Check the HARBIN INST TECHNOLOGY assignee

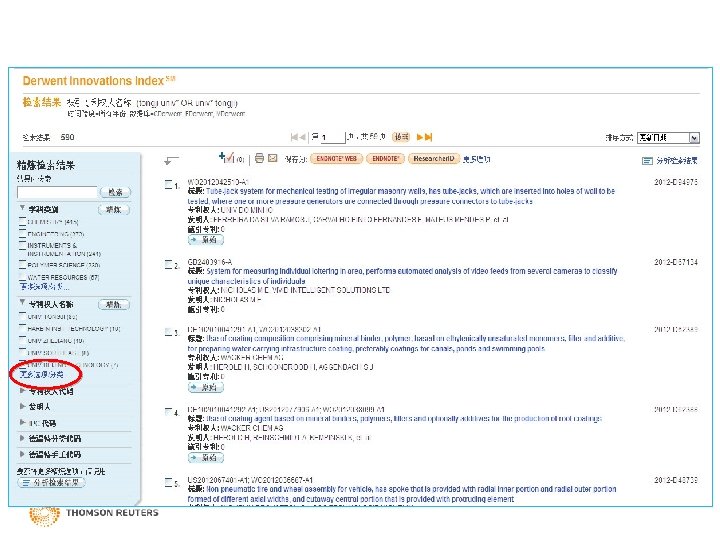(22, 328)
